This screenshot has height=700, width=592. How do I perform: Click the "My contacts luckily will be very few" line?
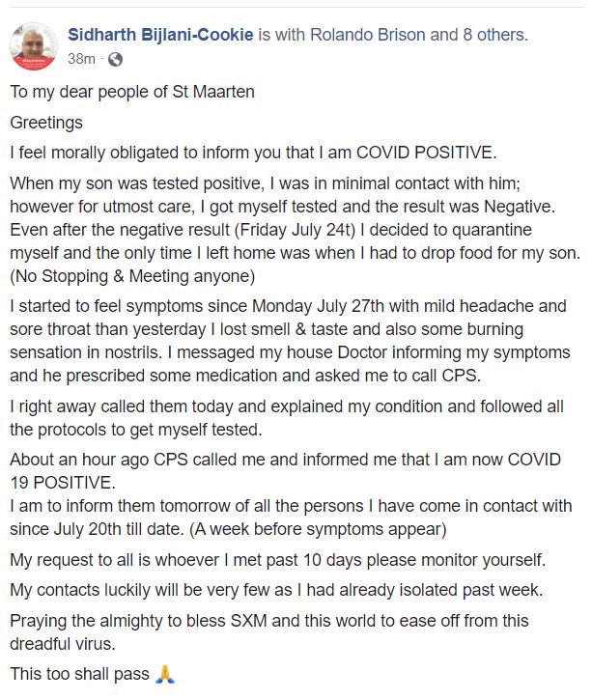(276, 590)
